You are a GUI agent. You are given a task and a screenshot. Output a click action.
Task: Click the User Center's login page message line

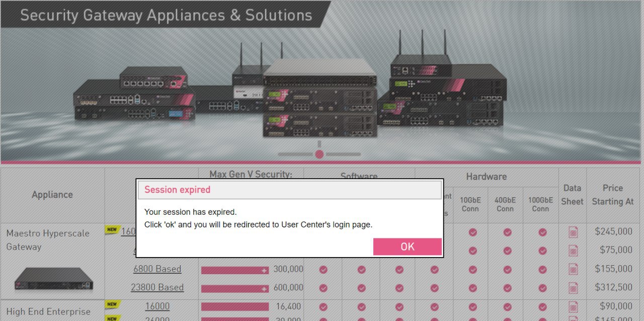[x=258, y=224]
